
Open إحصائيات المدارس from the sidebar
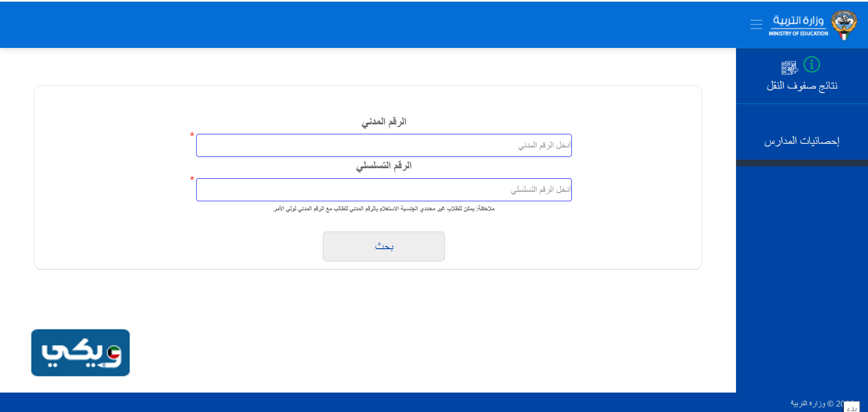(802, 140)
